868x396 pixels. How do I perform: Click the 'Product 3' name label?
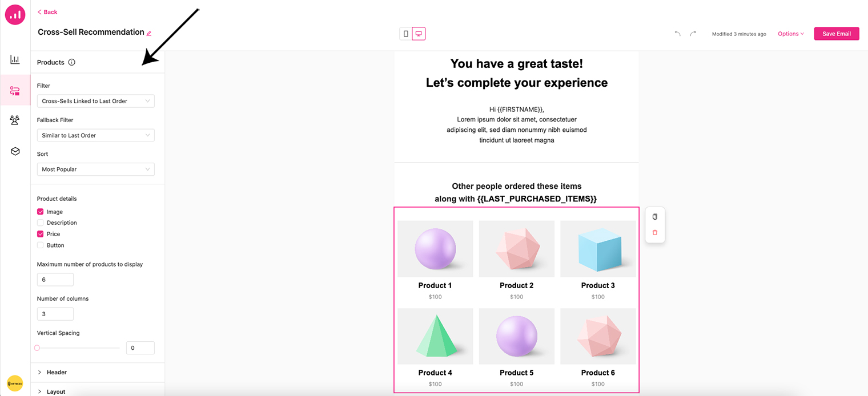click(598, 285)
